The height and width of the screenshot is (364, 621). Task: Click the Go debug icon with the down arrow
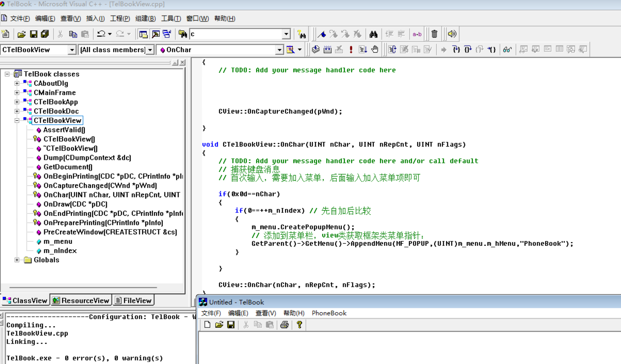coord(363,50)
